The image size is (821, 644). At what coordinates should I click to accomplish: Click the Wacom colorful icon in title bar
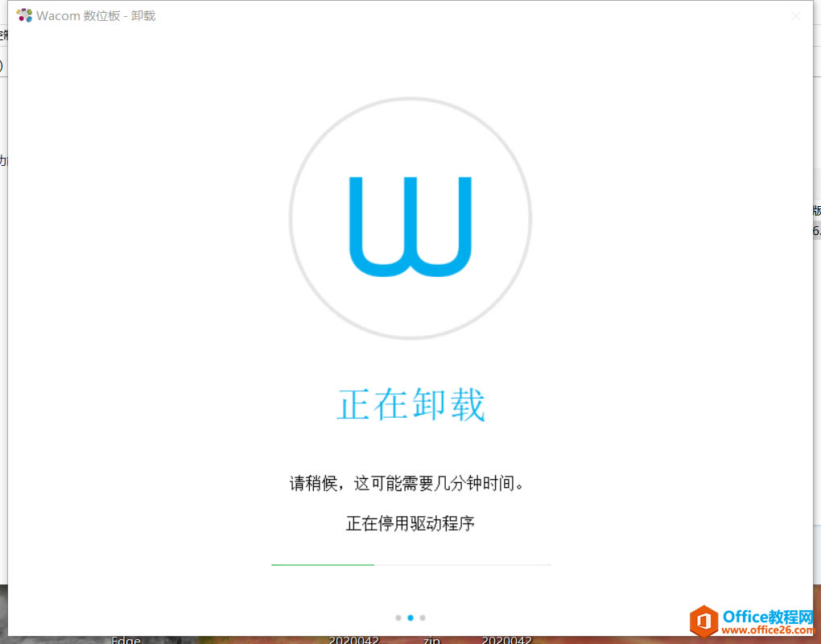click(x=24, y=16)
